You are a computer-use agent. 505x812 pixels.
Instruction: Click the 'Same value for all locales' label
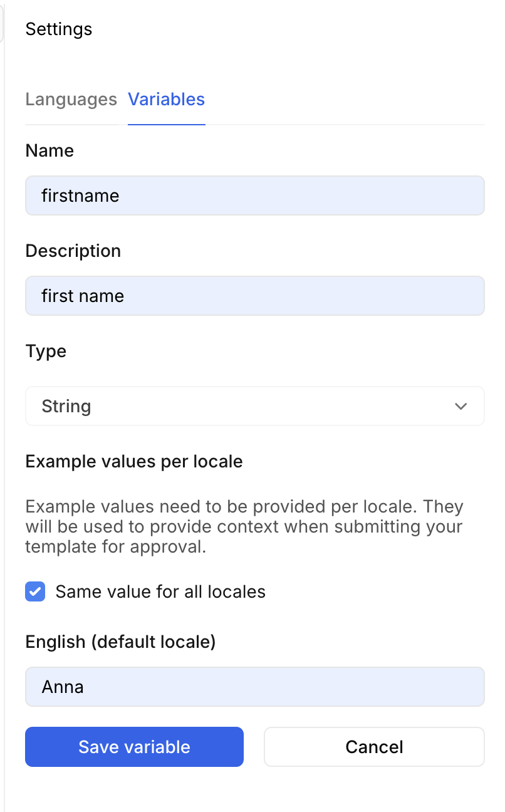(x=160, y=591)
